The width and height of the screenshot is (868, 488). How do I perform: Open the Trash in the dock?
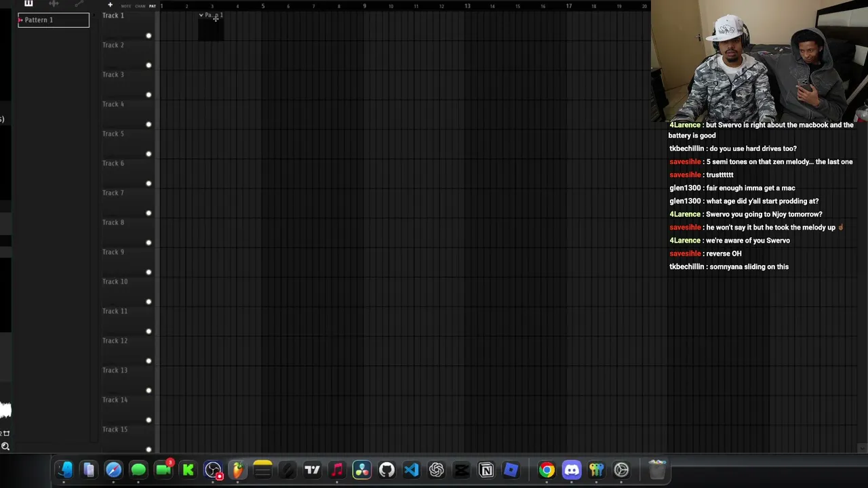(x=656, y=470)
